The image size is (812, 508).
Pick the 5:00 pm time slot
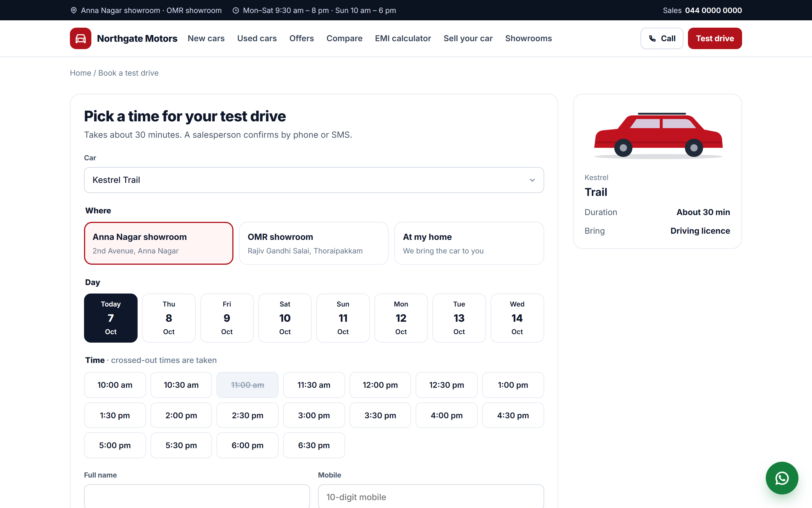coord(115,445)
